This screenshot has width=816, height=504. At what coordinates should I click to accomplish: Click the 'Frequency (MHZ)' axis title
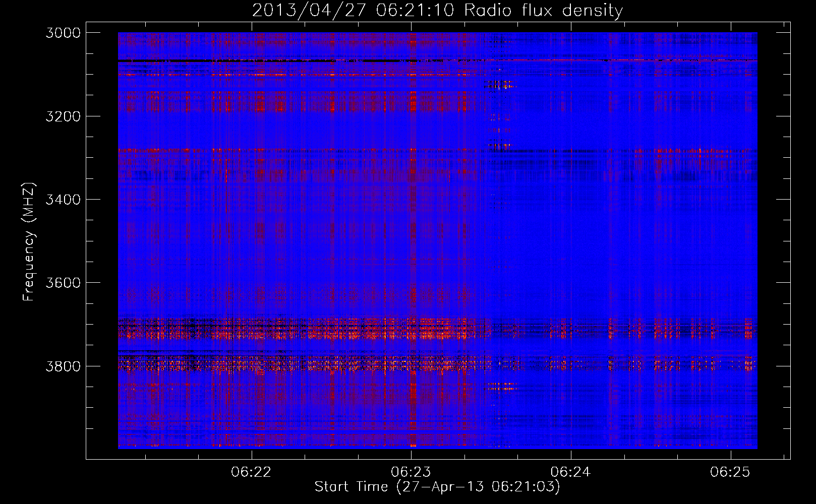point(29,242)
